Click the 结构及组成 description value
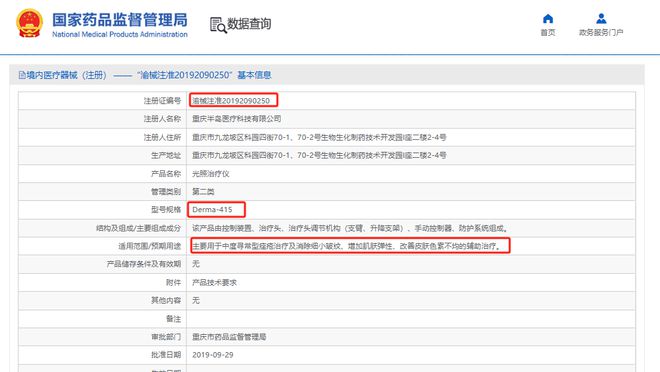Screen dimensions: 660x372 pyautogui.click(x=351, y=228)
